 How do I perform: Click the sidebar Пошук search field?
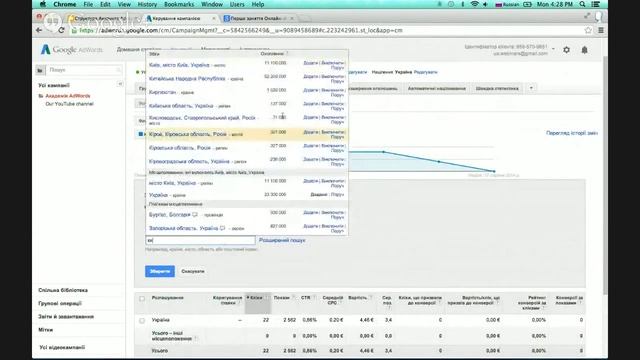pos(84,70)
